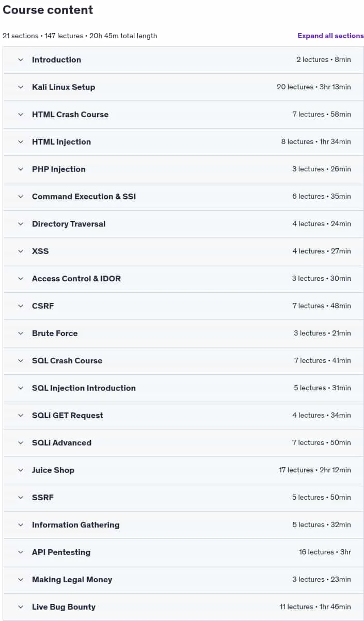Open the SSRF section row
The image size is (364, 621).
tap(183, 498)
